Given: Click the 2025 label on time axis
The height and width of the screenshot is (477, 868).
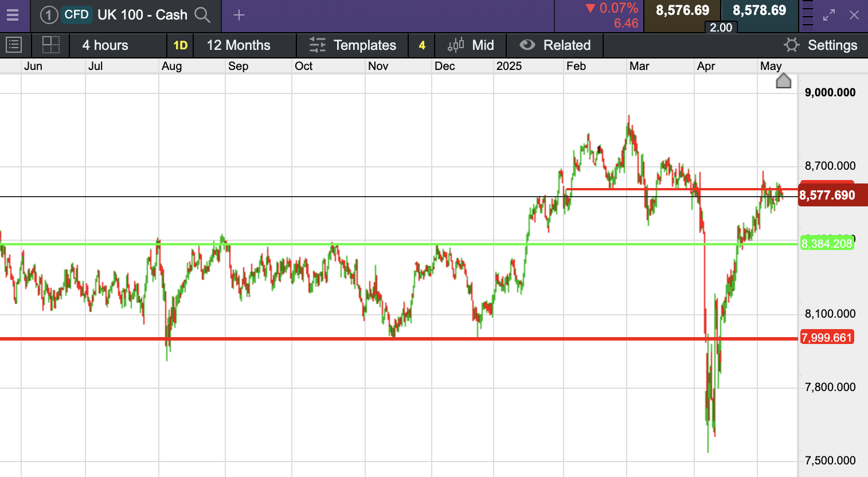Looking at the screenshot, I should tap(509, 66).
